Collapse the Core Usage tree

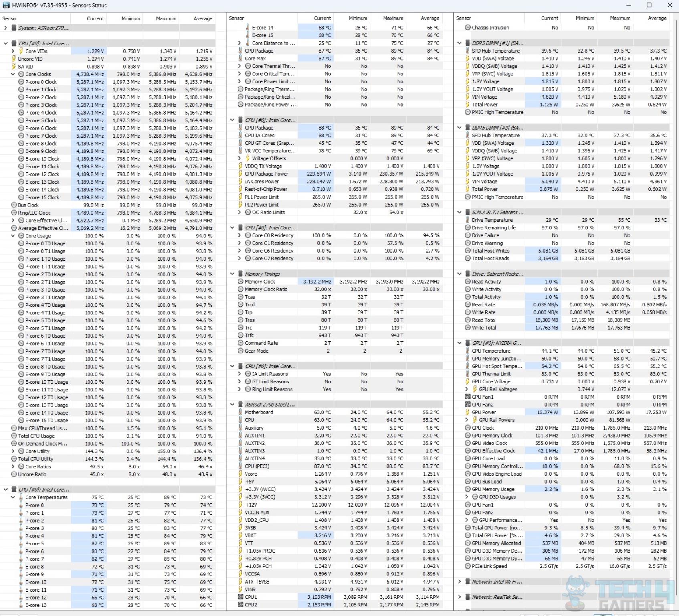click(13, 236)
